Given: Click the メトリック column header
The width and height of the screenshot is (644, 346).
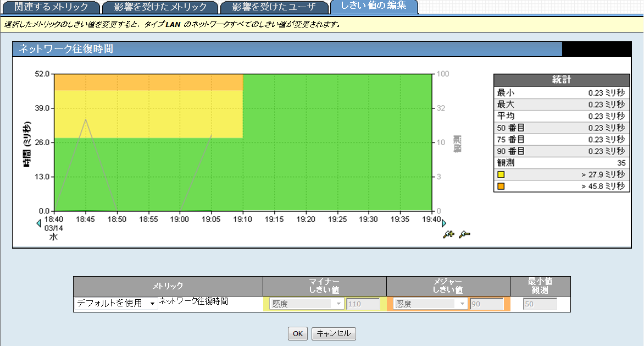Looking at the screenshot, I should 168,286.
